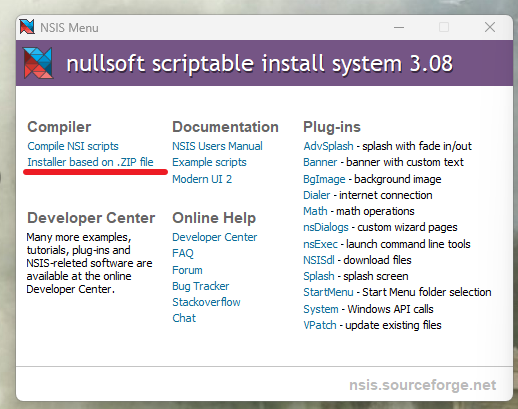The height and width of the screenshot is (409, 518).
Task: Click 'splash with fade in/out' description
Action: [x=417, y=146]
